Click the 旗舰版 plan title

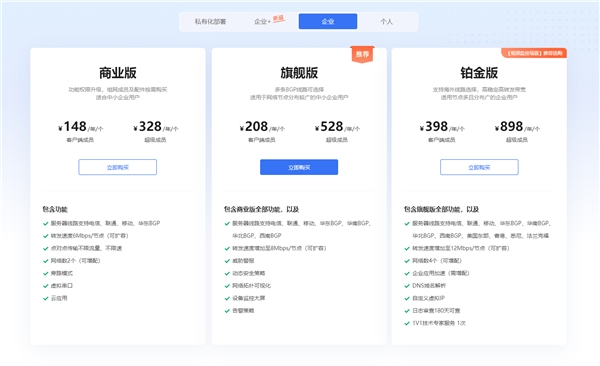299,72
